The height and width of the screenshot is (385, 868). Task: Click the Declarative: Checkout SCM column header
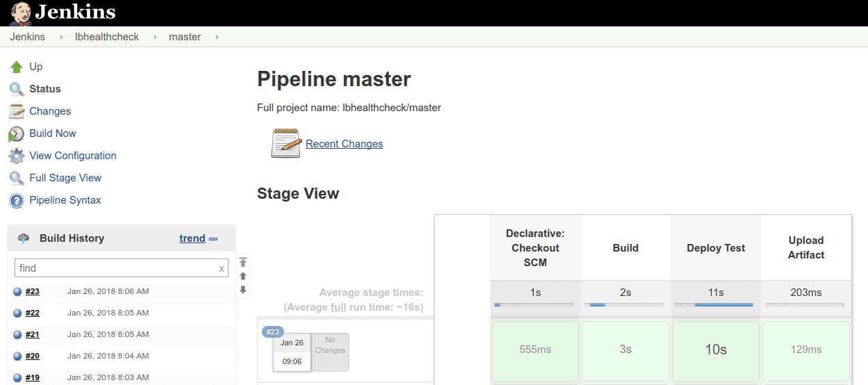[535, 248]
